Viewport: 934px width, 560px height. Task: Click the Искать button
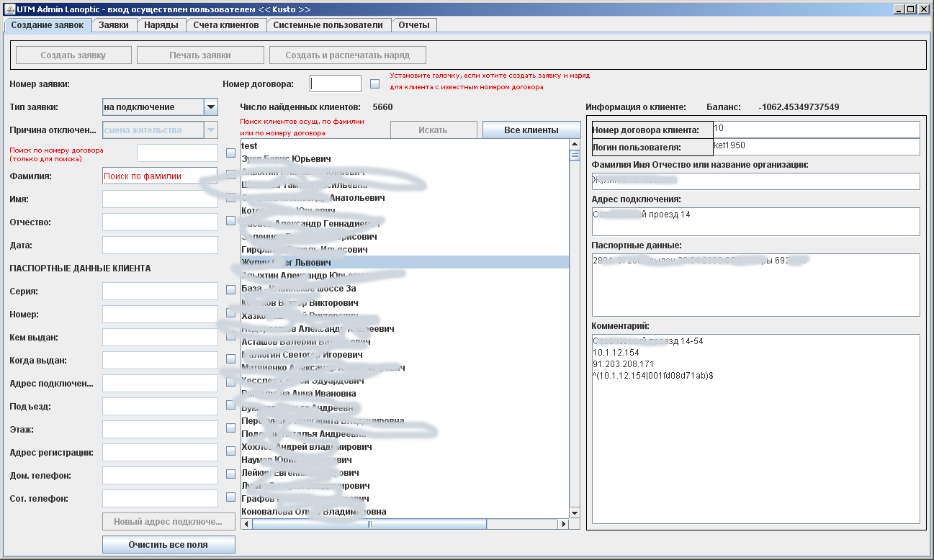pyautogui.click(x=433, y=130)
